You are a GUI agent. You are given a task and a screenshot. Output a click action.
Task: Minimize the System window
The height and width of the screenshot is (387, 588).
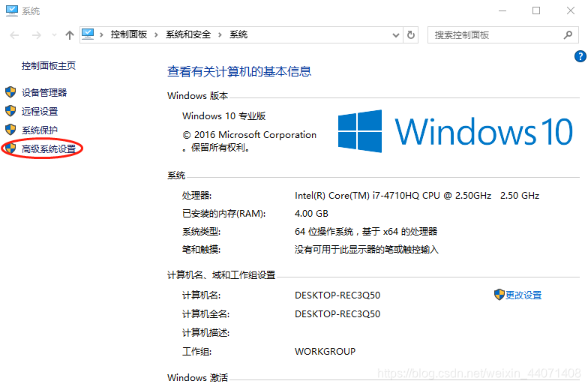click(x=502, y=10)
